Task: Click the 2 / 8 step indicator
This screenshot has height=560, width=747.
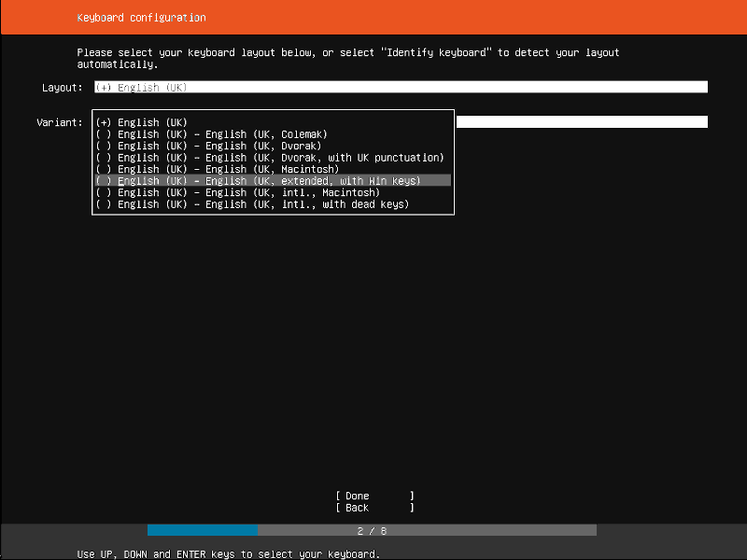Action: pos(372,530)
